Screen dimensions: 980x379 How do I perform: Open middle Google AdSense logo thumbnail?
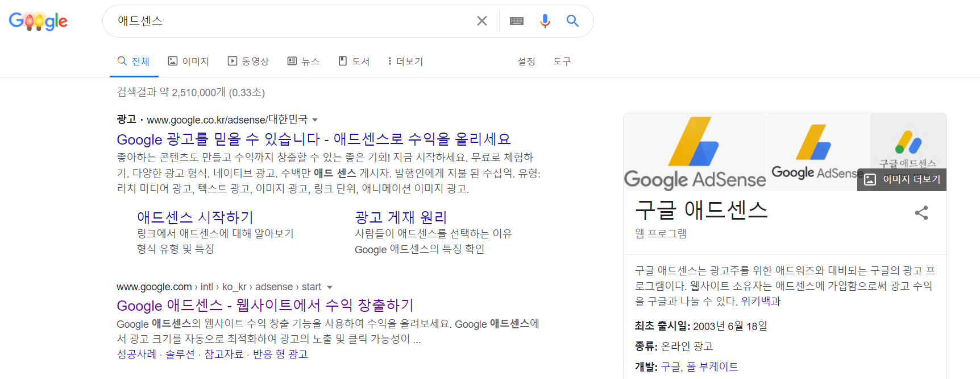(x=818, y=153)
